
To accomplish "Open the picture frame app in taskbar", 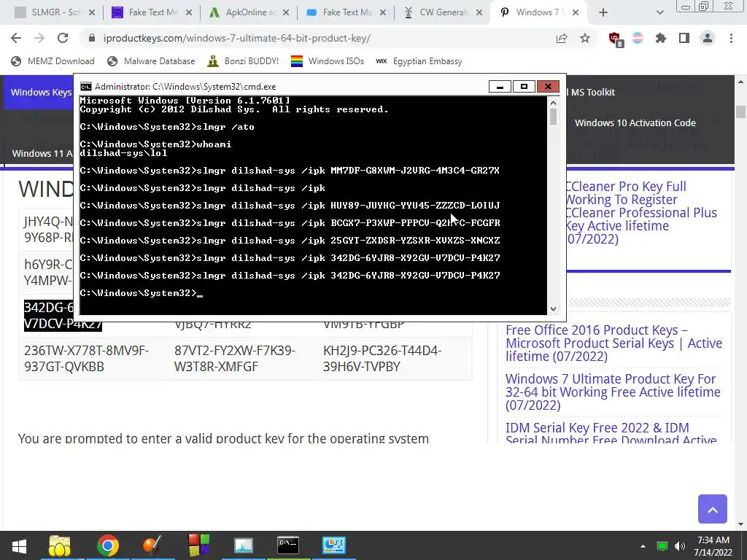I will coord(243,545).
